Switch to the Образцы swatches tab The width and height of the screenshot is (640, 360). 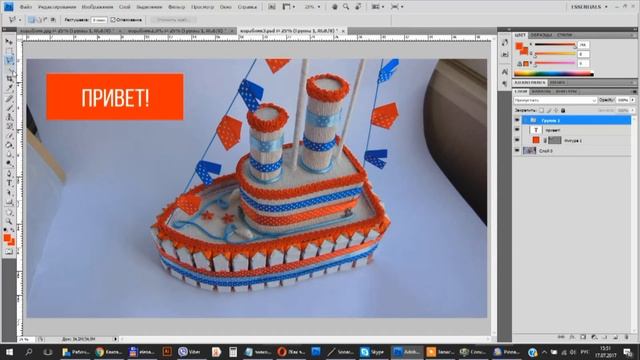tap(541, 35)
